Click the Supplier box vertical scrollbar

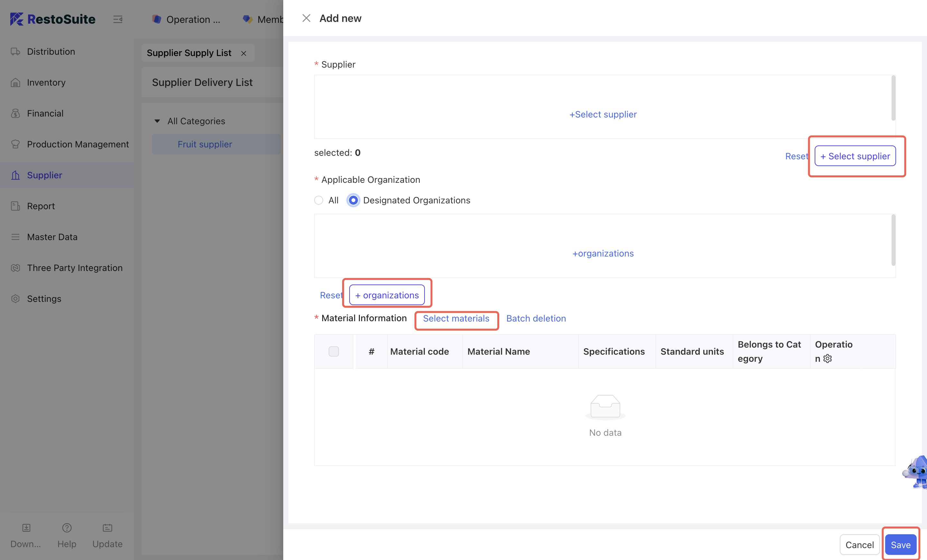pyautogui.click(x=893, y=98)
